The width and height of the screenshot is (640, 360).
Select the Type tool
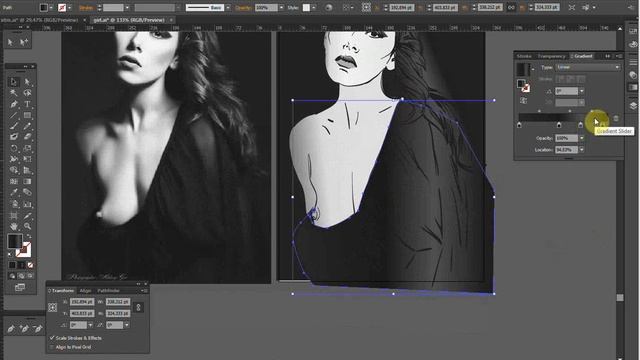coord(27,104)
